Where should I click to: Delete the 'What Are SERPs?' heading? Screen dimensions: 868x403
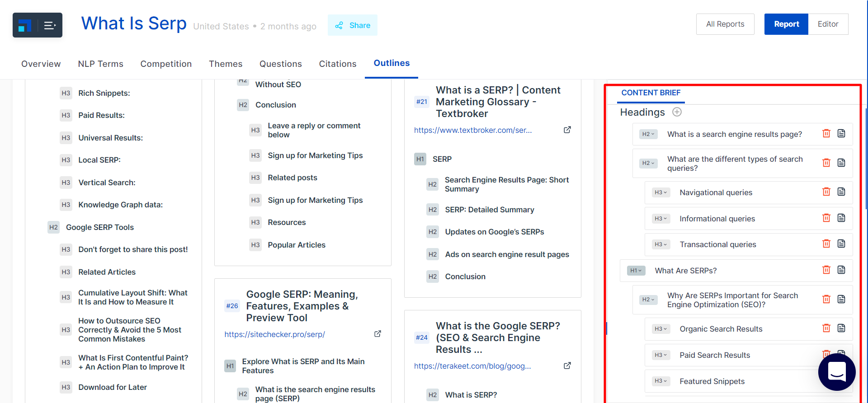[826, 270]
